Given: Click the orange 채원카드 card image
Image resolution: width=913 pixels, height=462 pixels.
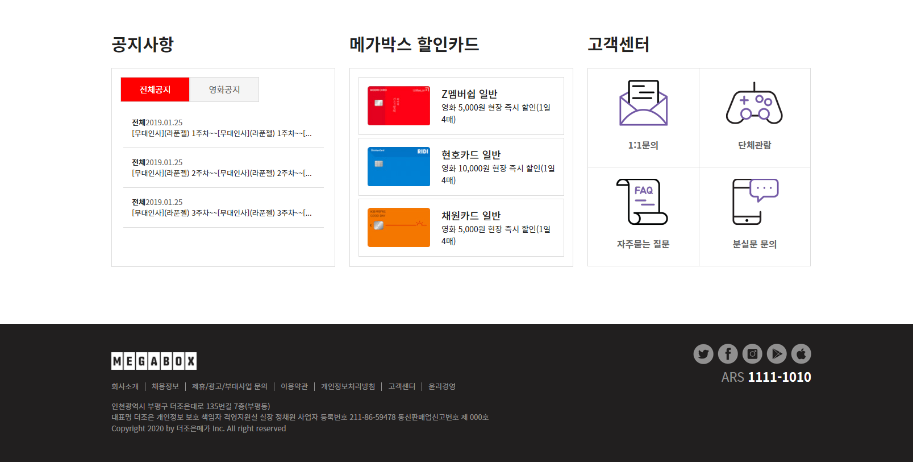Looking at the screenshot, I should pos(399,227).
